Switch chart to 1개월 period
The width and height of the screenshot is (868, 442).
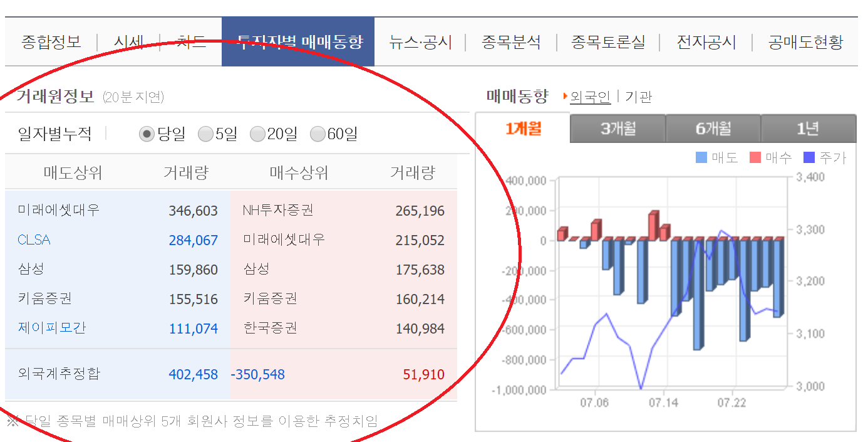(523, 129)
